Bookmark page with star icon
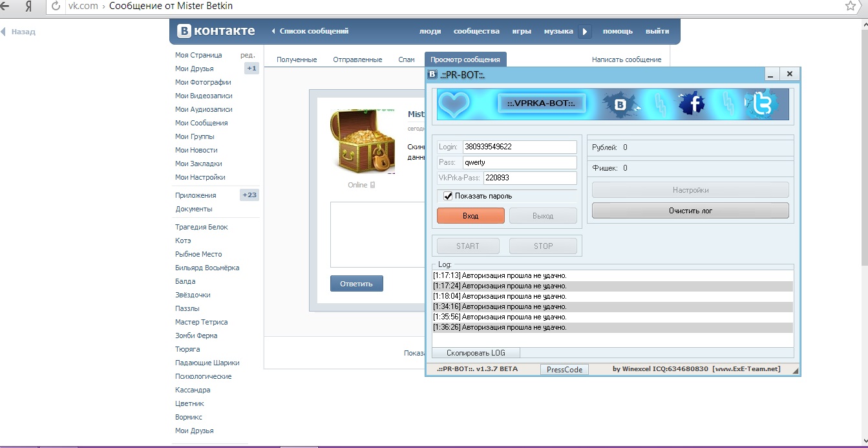This screenshot has width=868, height=448. [x=851, y=6]
